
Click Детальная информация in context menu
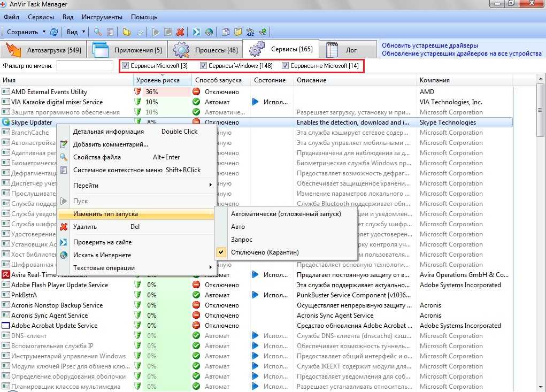[x=136, y=131]
